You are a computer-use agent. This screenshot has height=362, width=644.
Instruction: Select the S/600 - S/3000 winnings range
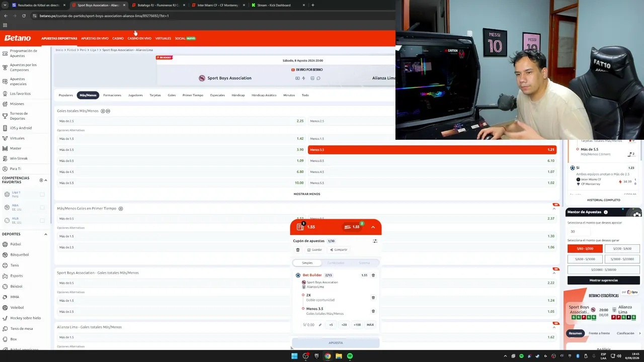coord(585,259)
